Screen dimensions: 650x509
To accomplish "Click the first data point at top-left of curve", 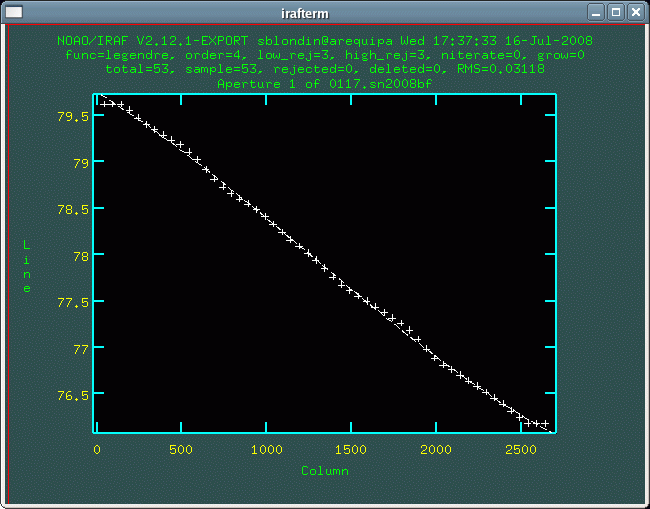I will point(104,103).
